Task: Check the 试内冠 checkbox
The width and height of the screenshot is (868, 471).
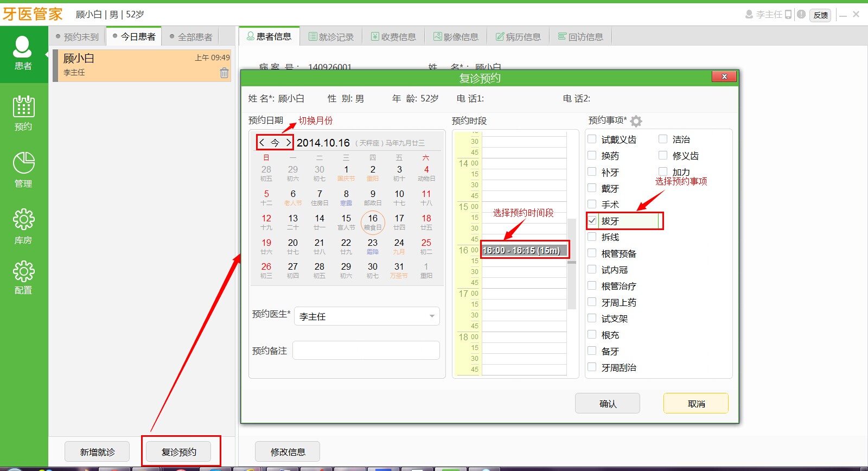Action: pos(592,270)
